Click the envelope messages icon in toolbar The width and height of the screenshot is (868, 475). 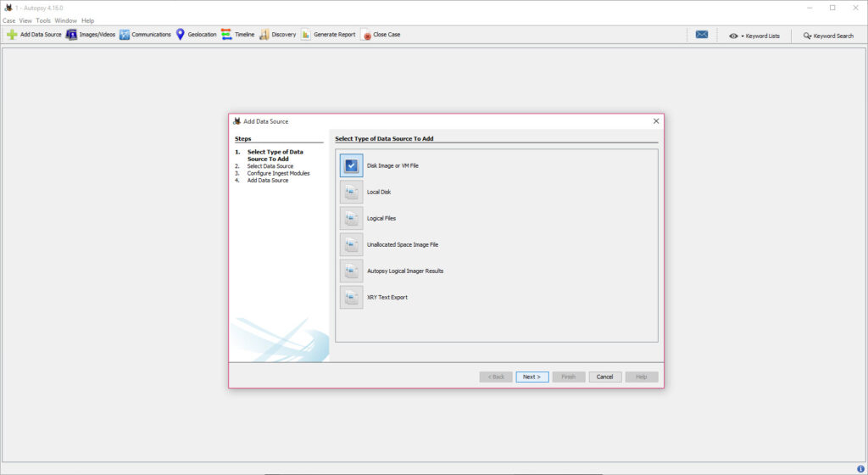click(x=701, y=34)
